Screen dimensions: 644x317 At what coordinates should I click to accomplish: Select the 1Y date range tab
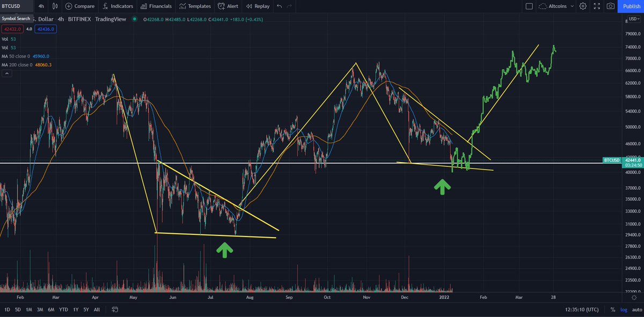pyautogui.click(x=75, y=309)
